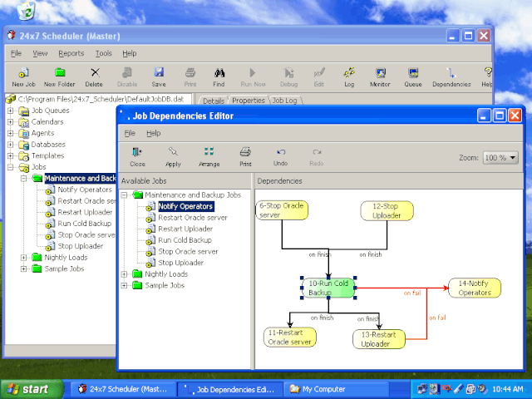Select Stop Uploader in Available Jobs

click(x=181, y=263)
